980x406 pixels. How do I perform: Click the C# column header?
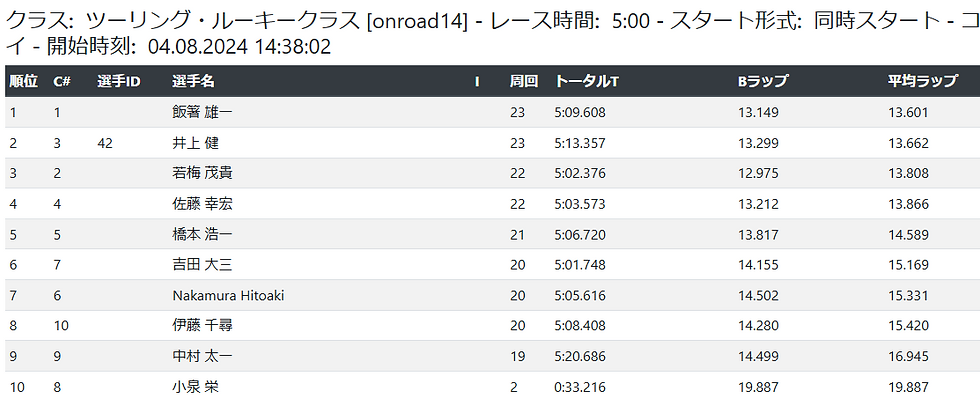(61, 81)
